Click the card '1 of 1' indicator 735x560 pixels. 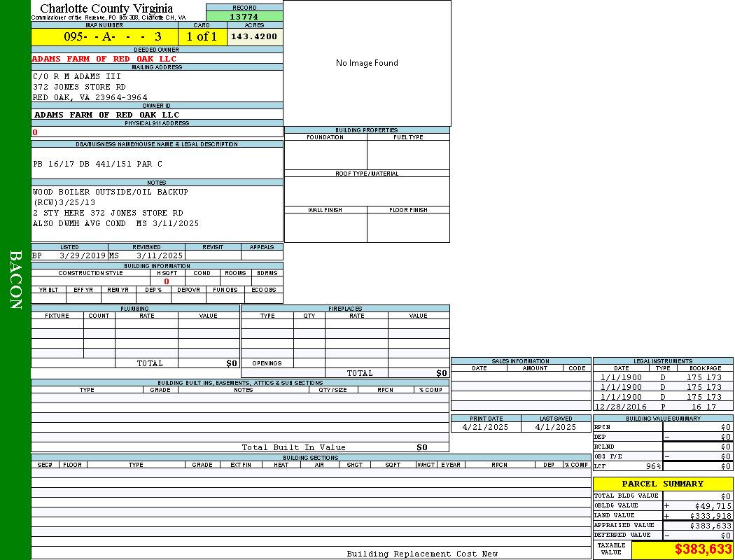tap(202, 37)
